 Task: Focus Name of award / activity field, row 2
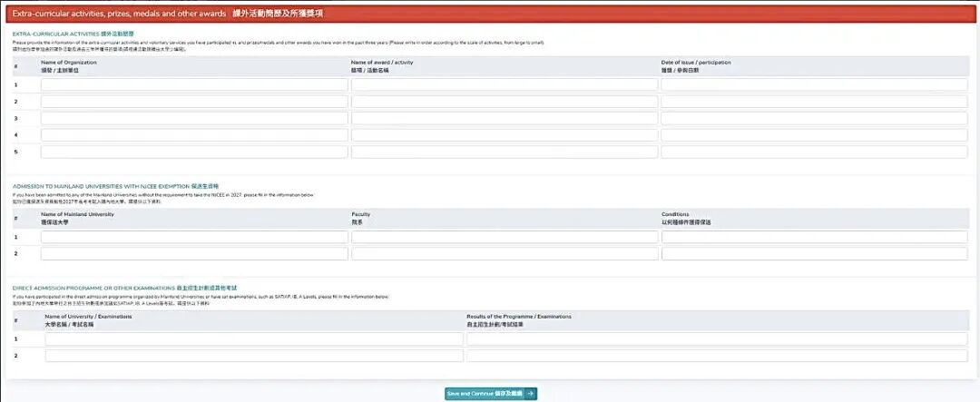point(505,102)
